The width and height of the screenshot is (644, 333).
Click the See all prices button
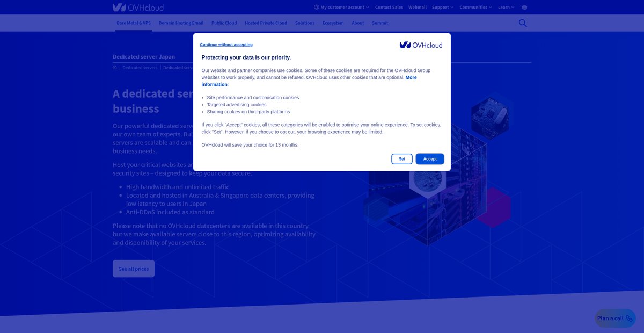134,269
